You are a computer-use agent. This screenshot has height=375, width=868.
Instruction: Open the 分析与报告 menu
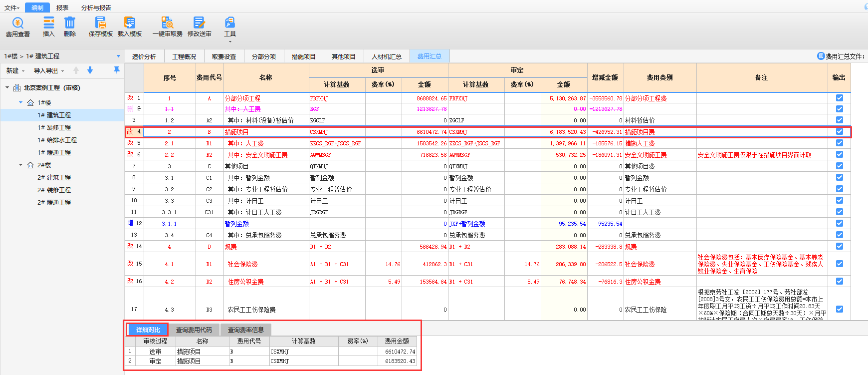[x=96, y=7]
